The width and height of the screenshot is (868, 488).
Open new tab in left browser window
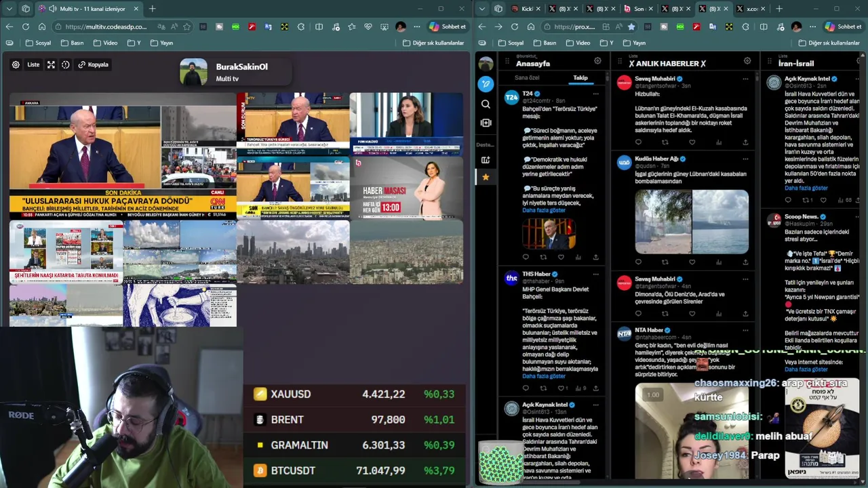pos(152,9)
